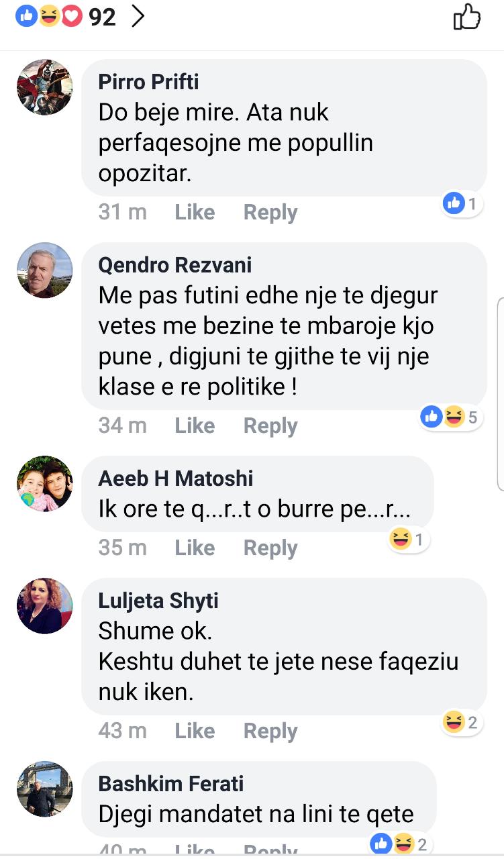
Task: Tap Luljeta Shyti's profile photo
Action: 44,605
